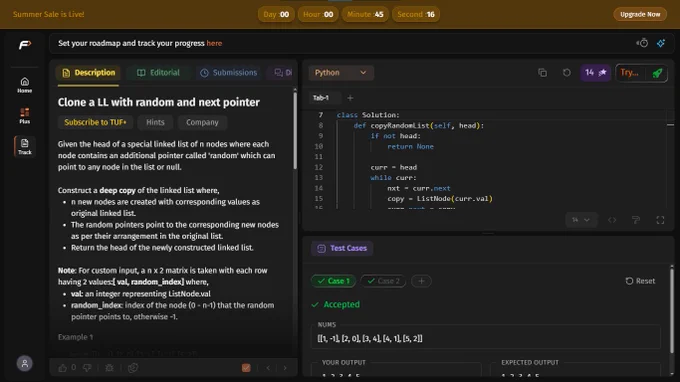The height and width of the screenshot is (382, 680).
Task: Go to Home in the left sidebar
Action: (x=25, y=85)
